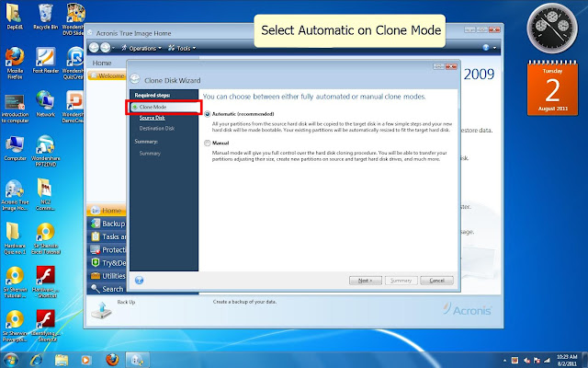Expand the dropdown arrow beside help icon
588x368 pixels.
[494, 48]
